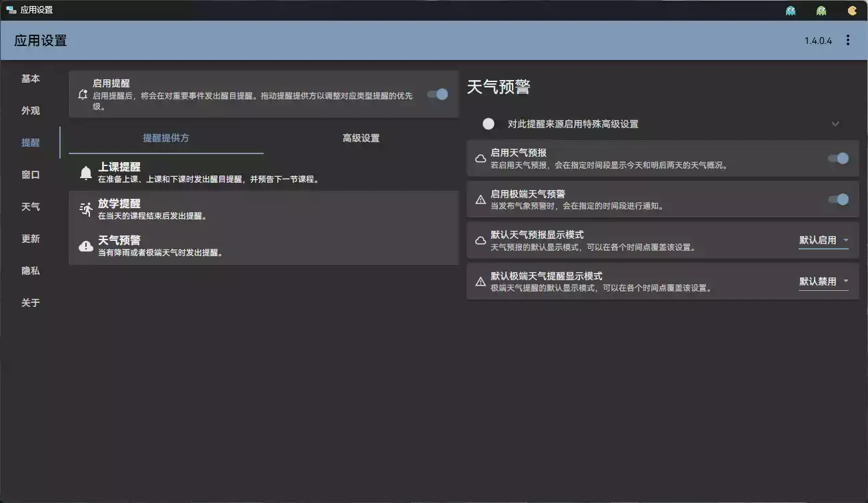Open the 默认禁用 dropdown
Screen dimensions: 868x503
823,282
